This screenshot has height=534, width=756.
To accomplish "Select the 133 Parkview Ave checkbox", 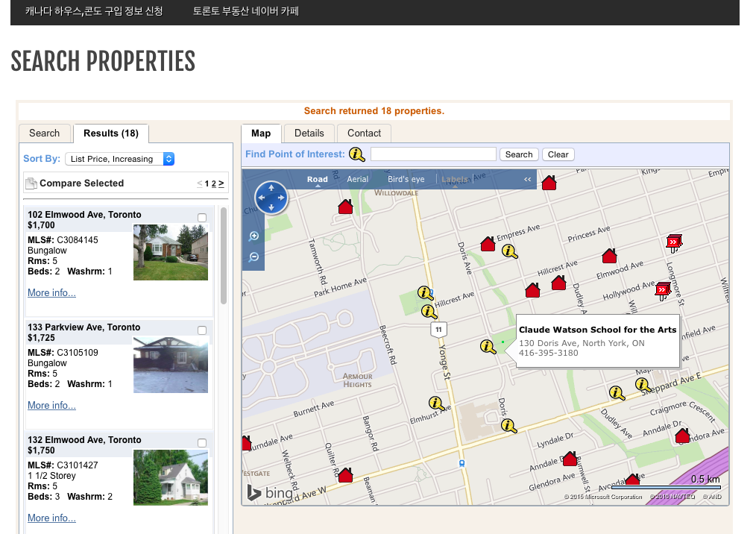I will click(x=202, y=330).
